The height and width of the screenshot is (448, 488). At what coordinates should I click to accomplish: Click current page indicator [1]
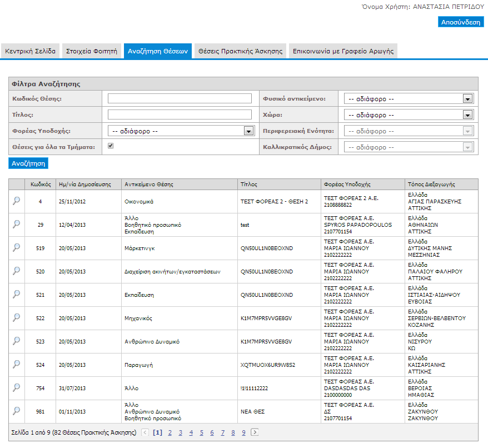(x=157, y=432)
